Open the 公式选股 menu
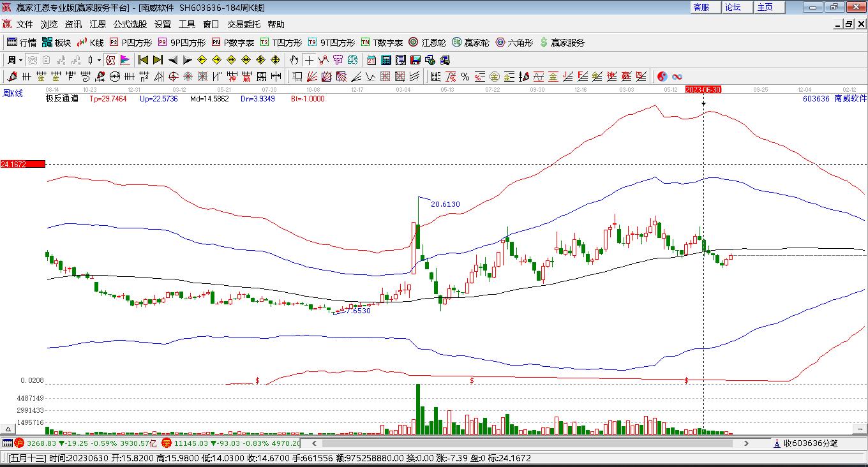This screenshot has width=868, height=467. tap(130, 24)
